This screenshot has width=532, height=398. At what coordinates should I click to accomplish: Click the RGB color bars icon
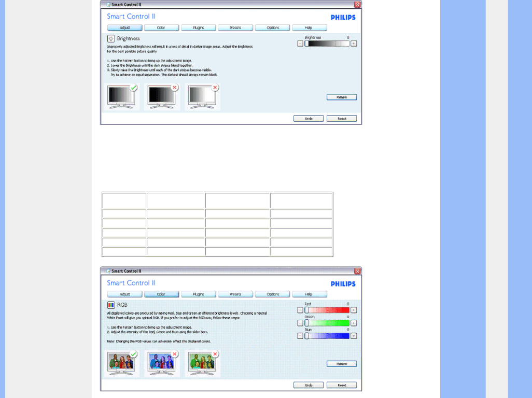click(111, 305)
